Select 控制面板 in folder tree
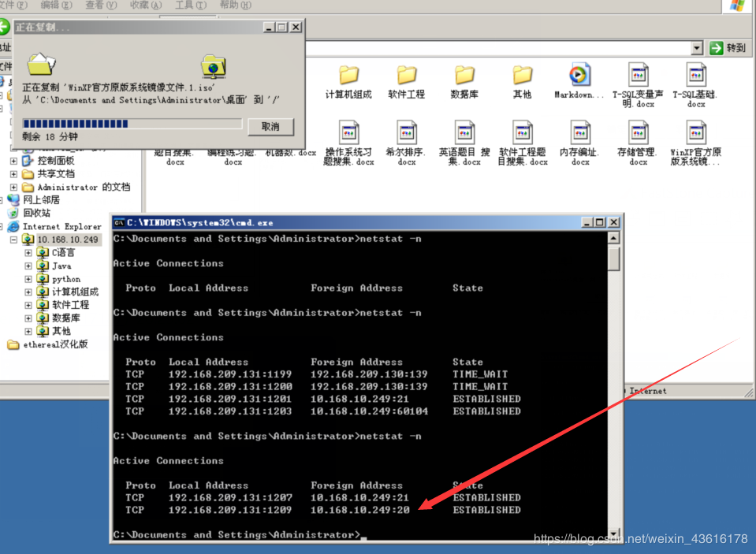The width and height of the screenshot is (756, 554). [56, 161]
